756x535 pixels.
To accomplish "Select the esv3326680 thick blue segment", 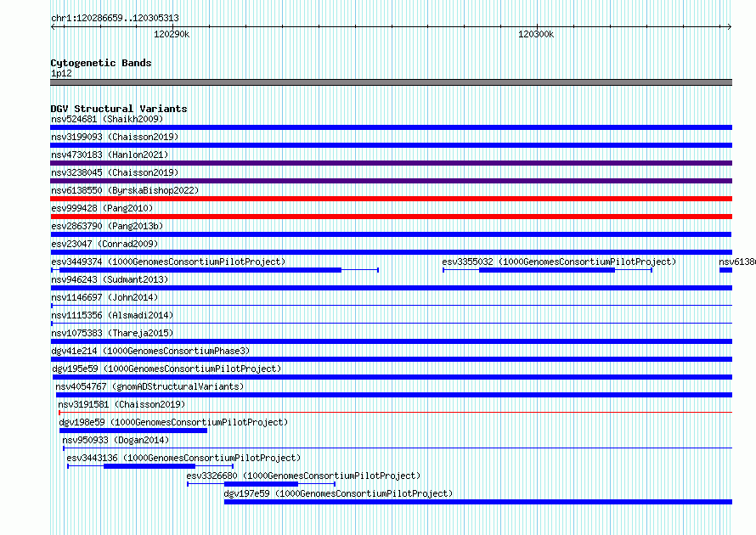I will (261, 484).
